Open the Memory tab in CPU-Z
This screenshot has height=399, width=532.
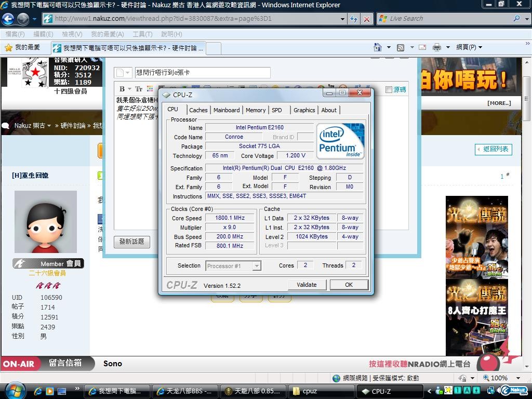256,110
